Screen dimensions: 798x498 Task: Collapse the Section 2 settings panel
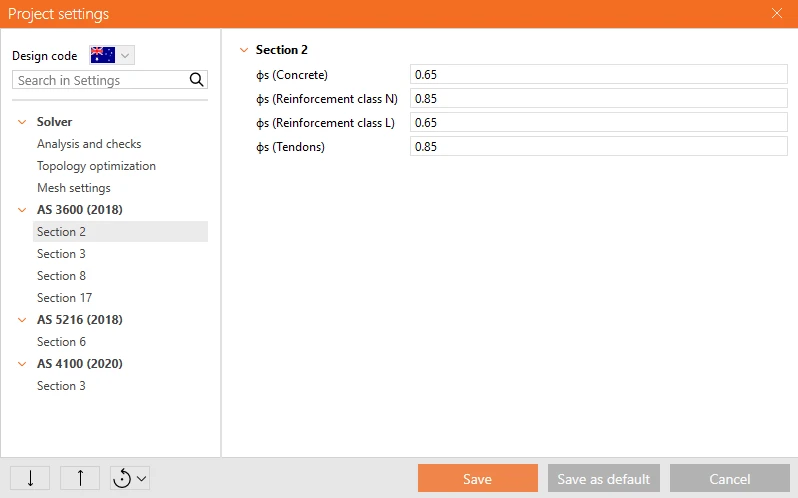tap(244, 50)
